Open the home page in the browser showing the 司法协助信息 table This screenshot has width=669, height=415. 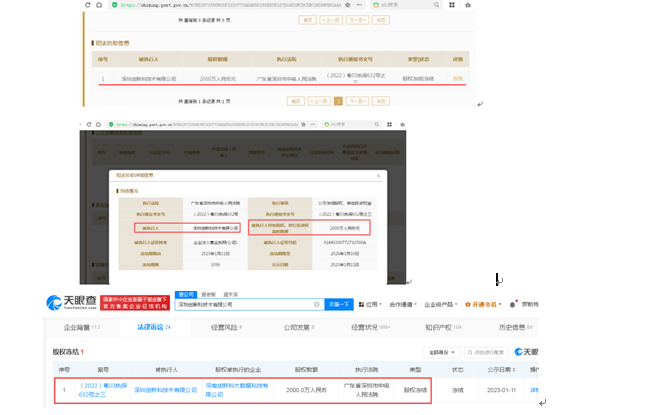point(99,5)
